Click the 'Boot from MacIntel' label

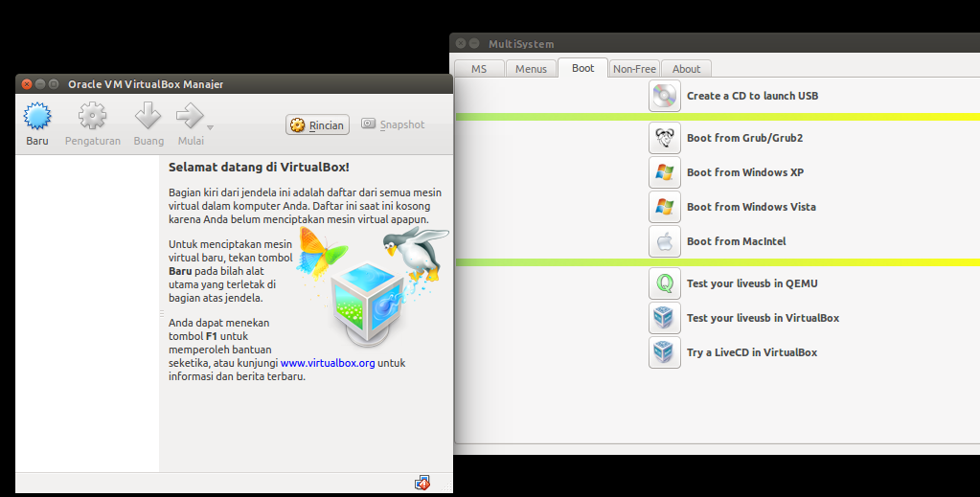737,240
